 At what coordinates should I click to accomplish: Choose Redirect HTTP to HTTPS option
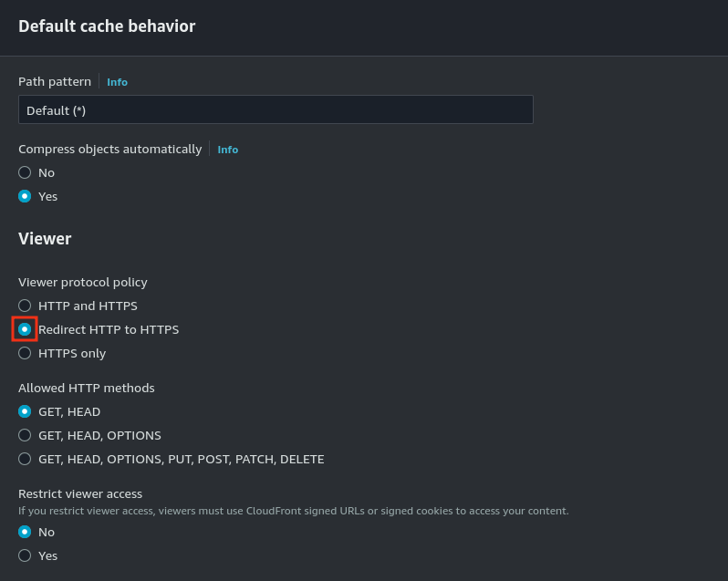(25, 329)
